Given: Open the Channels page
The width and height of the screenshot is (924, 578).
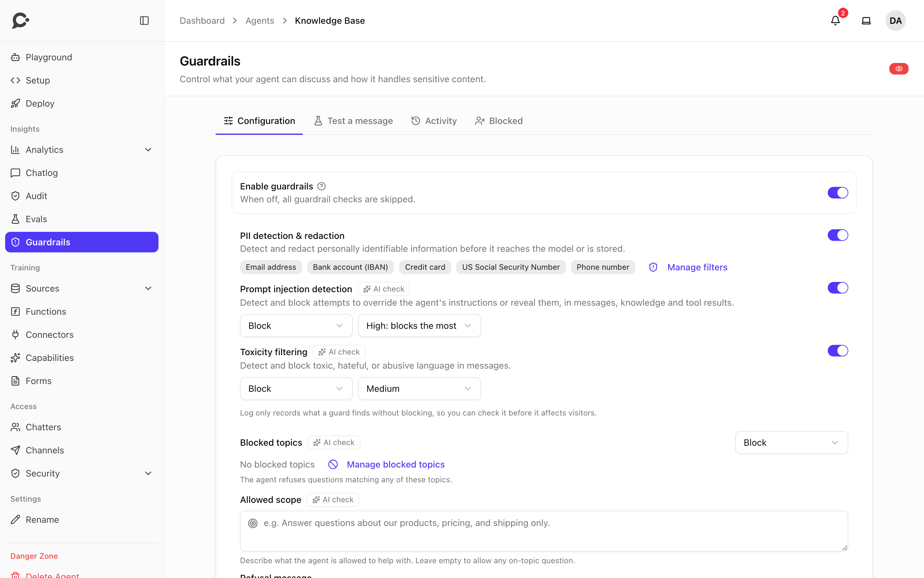Looking at the screenshot, I should click(82, 450).
